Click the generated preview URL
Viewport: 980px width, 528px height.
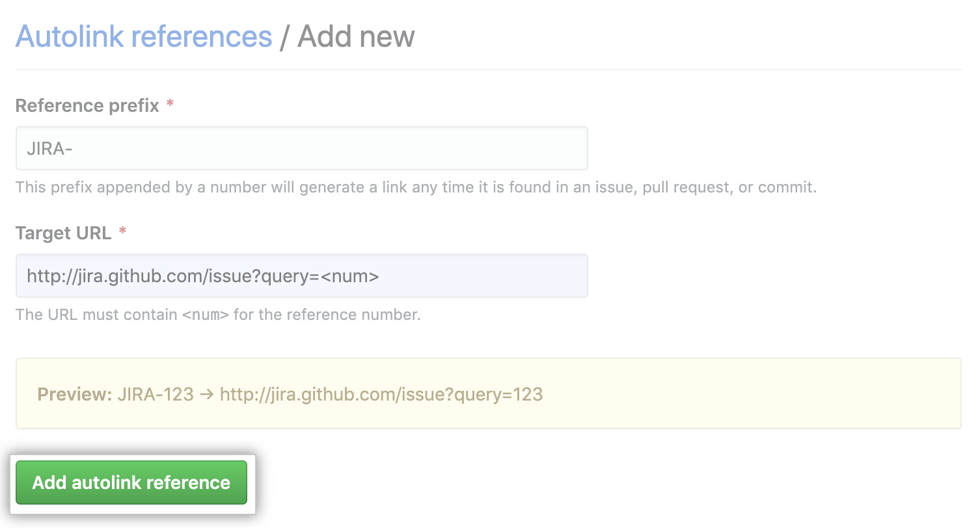pyautogui.click(x=381, y=394)
